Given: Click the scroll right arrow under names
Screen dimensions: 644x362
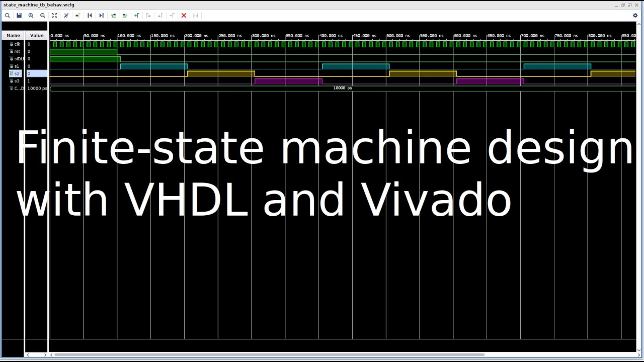Looking at the screenshot, I should click(x=45, y=355).
